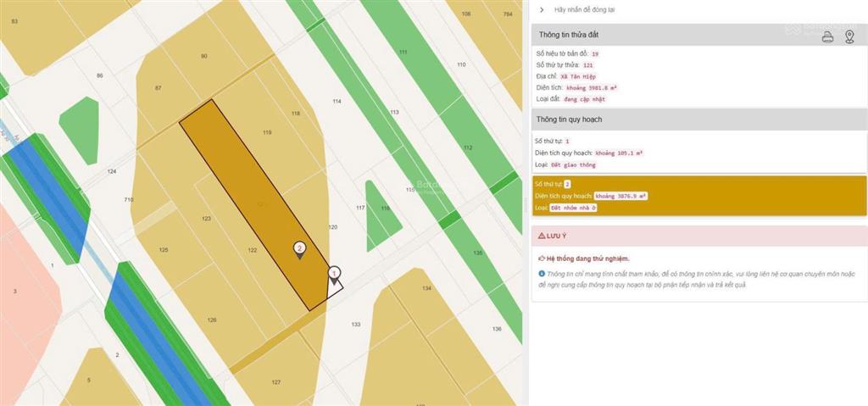868x406 pixels.
Task: Click parcel 83 on the map
Action: pyautogui.click(x=14, y=21)
